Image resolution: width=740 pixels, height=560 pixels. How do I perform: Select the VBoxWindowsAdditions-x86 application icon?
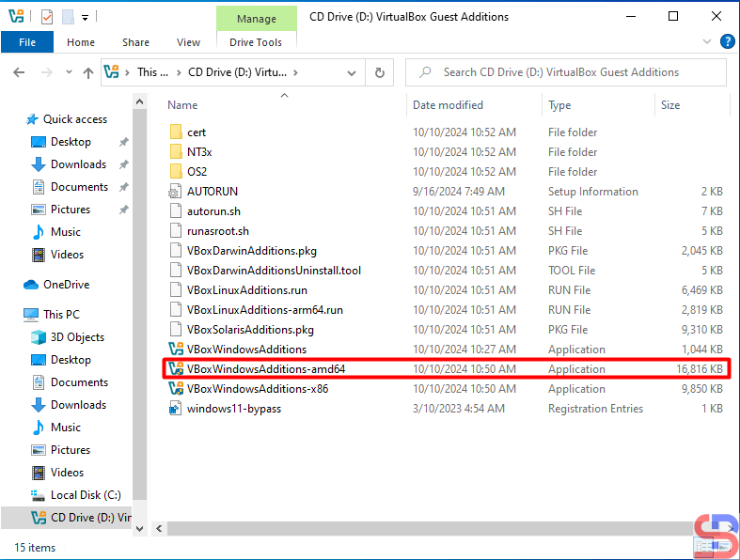click(174, 389)
